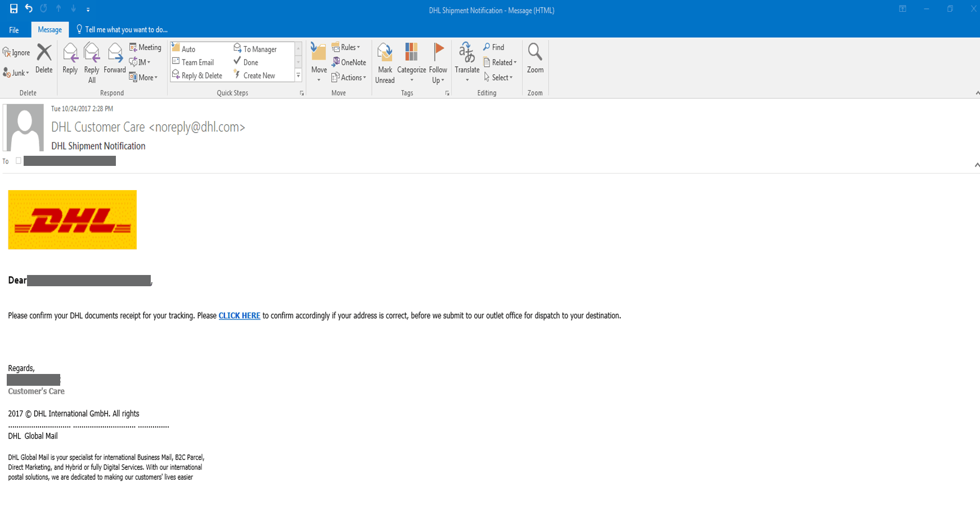Open the Quick Steps dialog launcher
This screenshot has width=980, height=523.
point(302,93)
